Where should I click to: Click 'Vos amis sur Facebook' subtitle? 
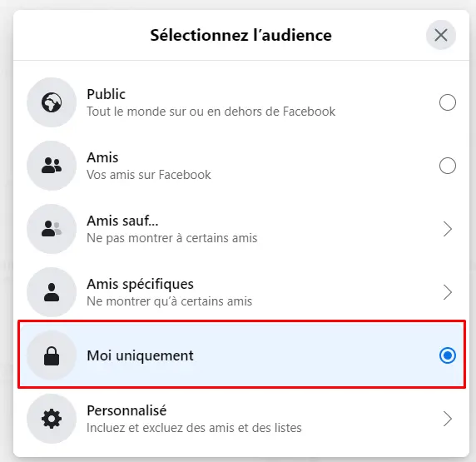pyautogui.click(x=149, y=175)
